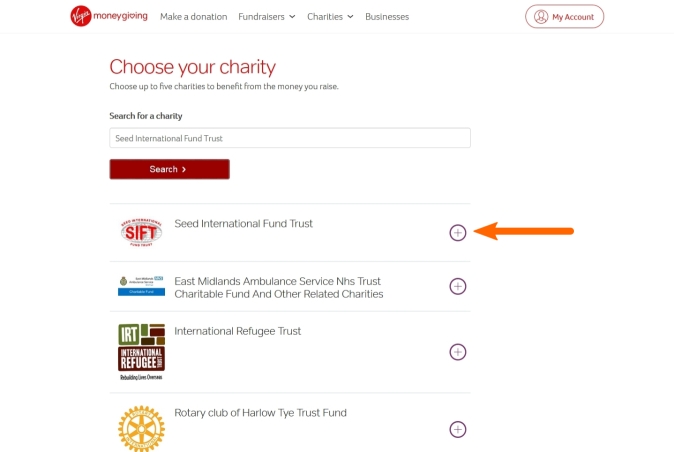Focus the Search for a charity field
Screen dimensions: 674x452
(x=290, y=138)
